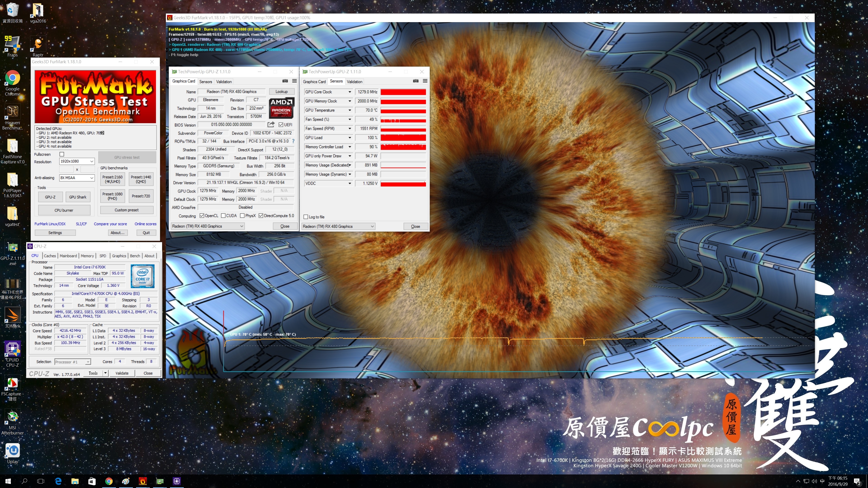868x488 pixels.
Task: Open the Caches tab in CPU-Z
Action: click(x=50, y=256)
